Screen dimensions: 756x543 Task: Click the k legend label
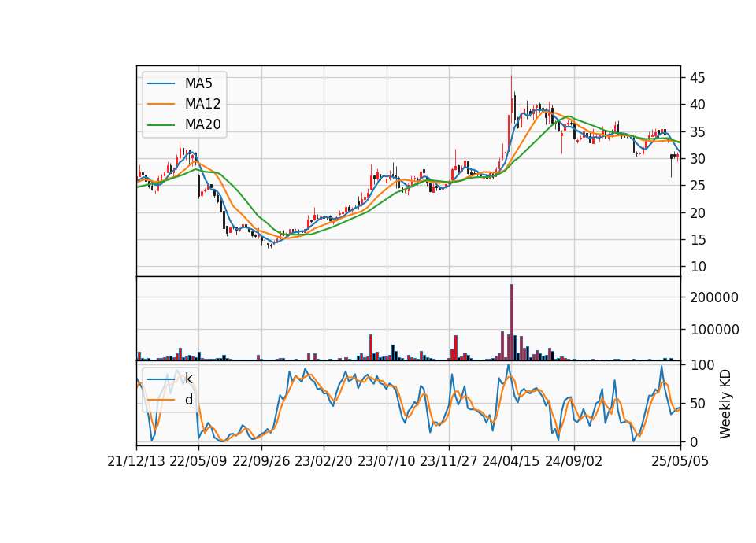tap(188, 379)
